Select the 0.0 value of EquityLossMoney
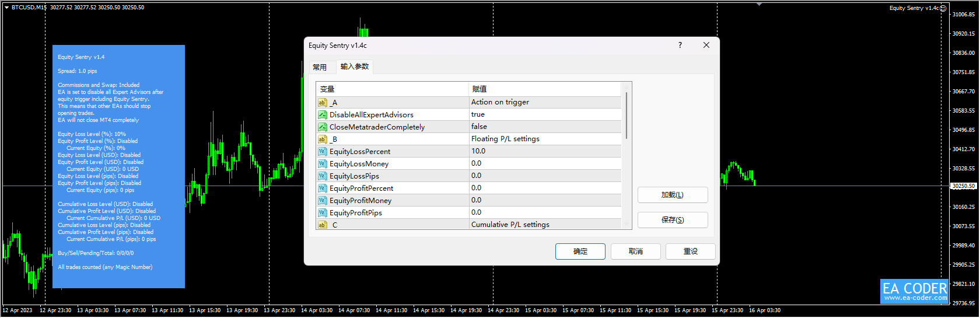Screen dimensions: 980x318 pos(545,163)
